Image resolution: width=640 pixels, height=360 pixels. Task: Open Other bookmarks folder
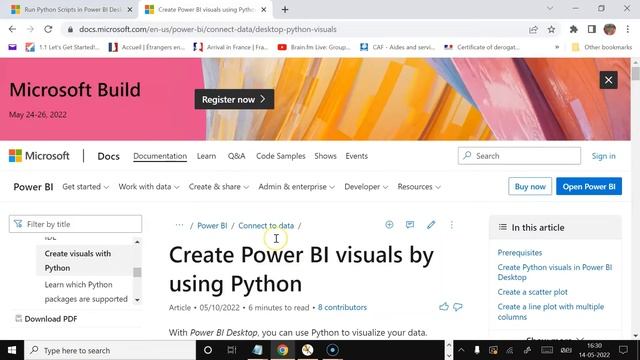click(602, 47)
